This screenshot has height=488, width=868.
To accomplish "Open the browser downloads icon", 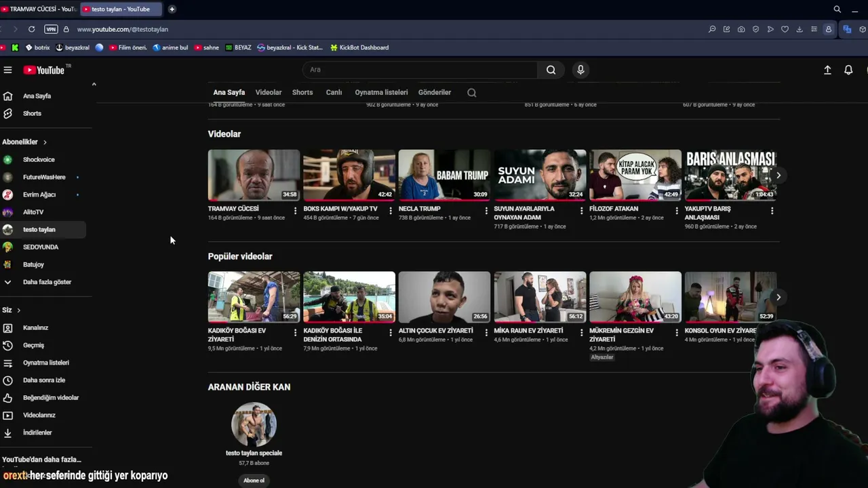I will pos(800,29).
